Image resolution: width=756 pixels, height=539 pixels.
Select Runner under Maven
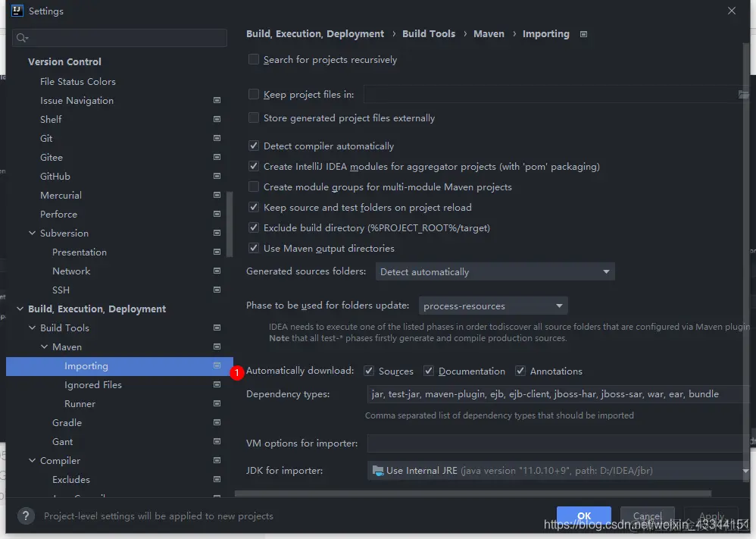(80, 403)
